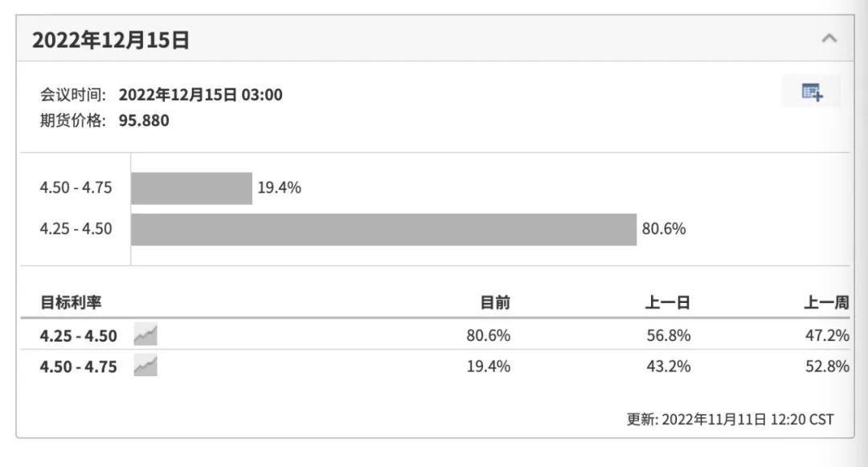Click the 4.50 - 4.75 bar chart label
The width and height of the screenshot is (868, 467).
coord(76,187)
